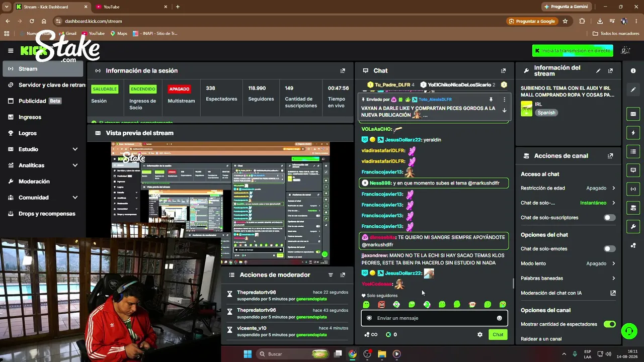Open Chrome from the taskbar
The width and height of the screenshot is (644, 362).
353,354
